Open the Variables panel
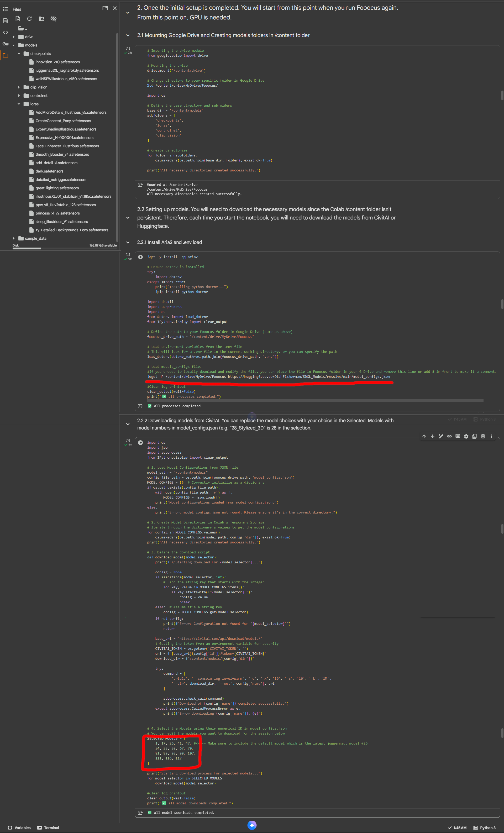 click(x=19, y=827)
